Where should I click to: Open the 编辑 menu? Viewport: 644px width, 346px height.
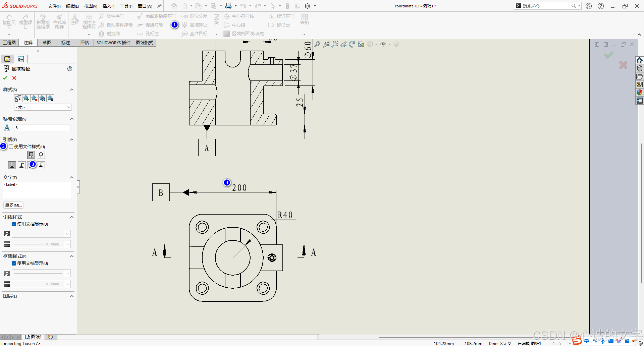click(x=72, y=6)
